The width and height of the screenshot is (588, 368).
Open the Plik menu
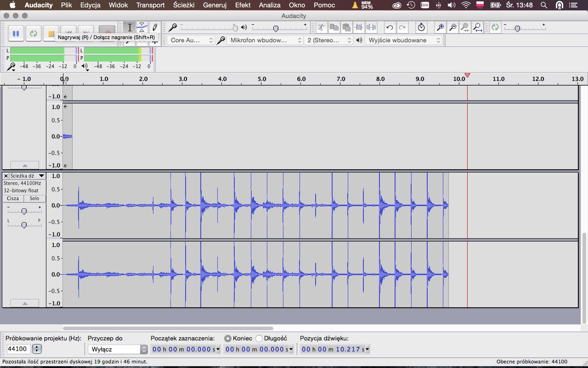(x=66, y=5)
